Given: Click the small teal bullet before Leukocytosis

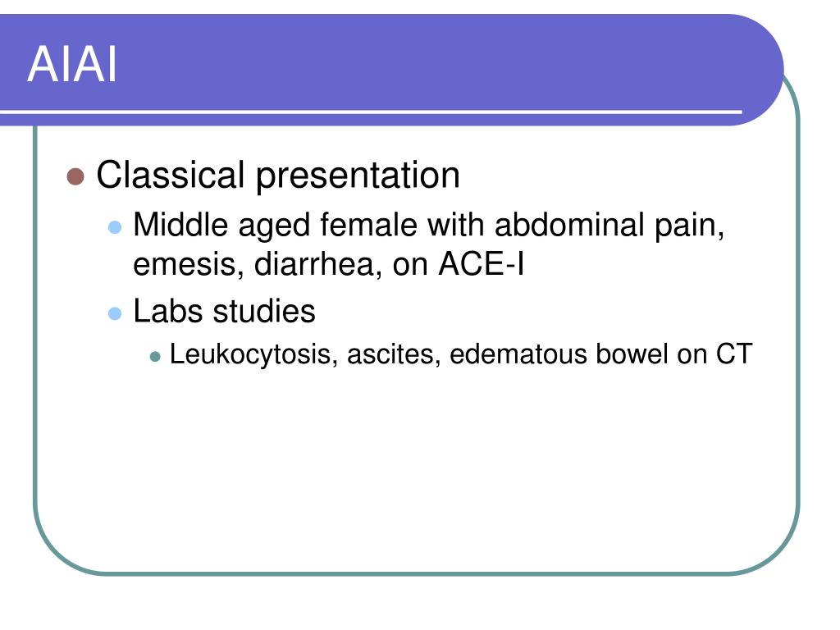Looking at the screenshot, I should (x=155, y=357).
